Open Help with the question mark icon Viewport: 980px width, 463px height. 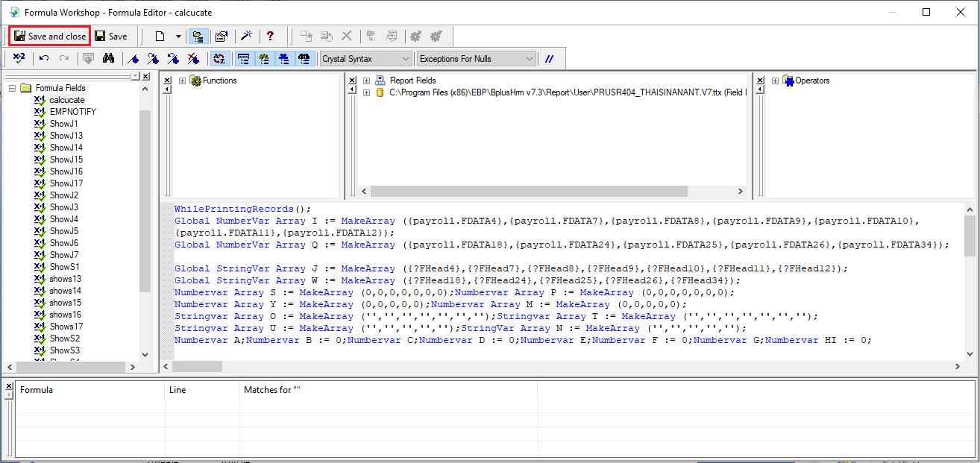(x=270, y=36)
